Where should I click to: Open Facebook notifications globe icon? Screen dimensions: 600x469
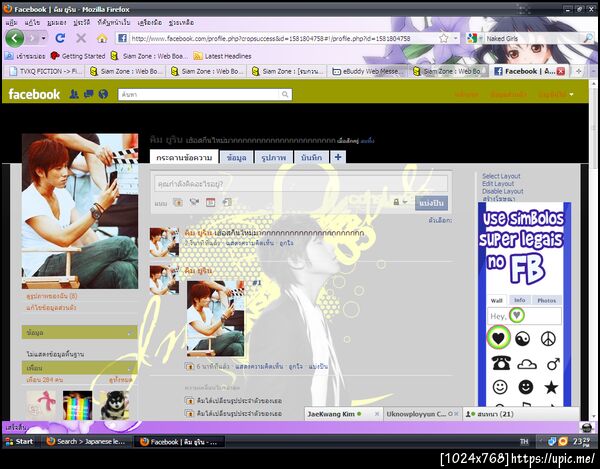(x=103, y=94)
